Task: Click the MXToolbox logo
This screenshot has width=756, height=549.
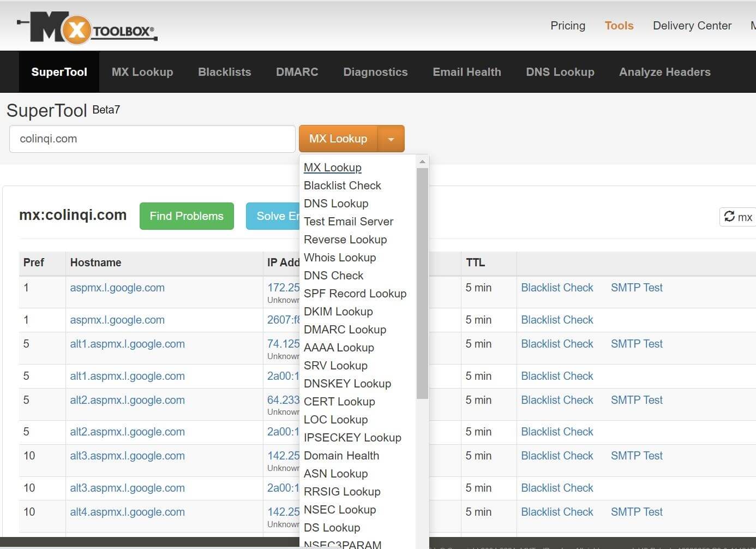Action: 87,26
